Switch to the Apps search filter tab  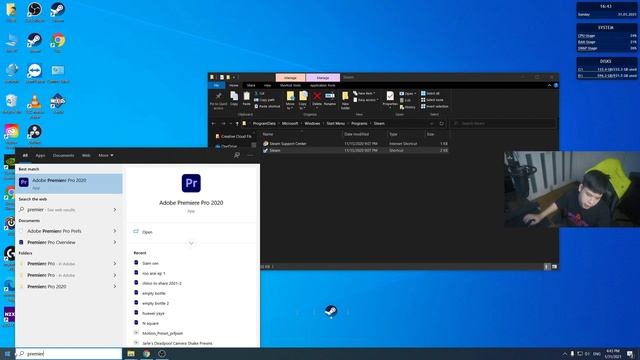pyautogui.click(x=40, y=156)
